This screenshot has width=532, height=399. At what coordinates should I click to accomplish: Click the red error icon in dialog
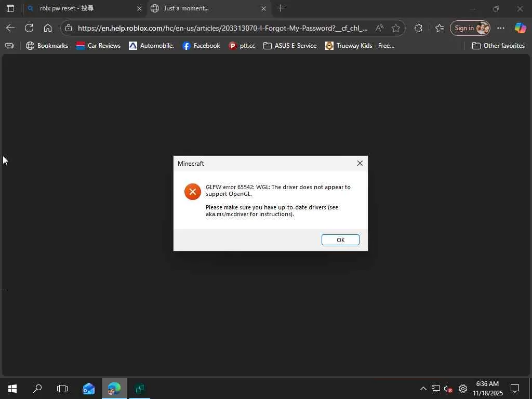pyautogui.click(x=193, y=192)
